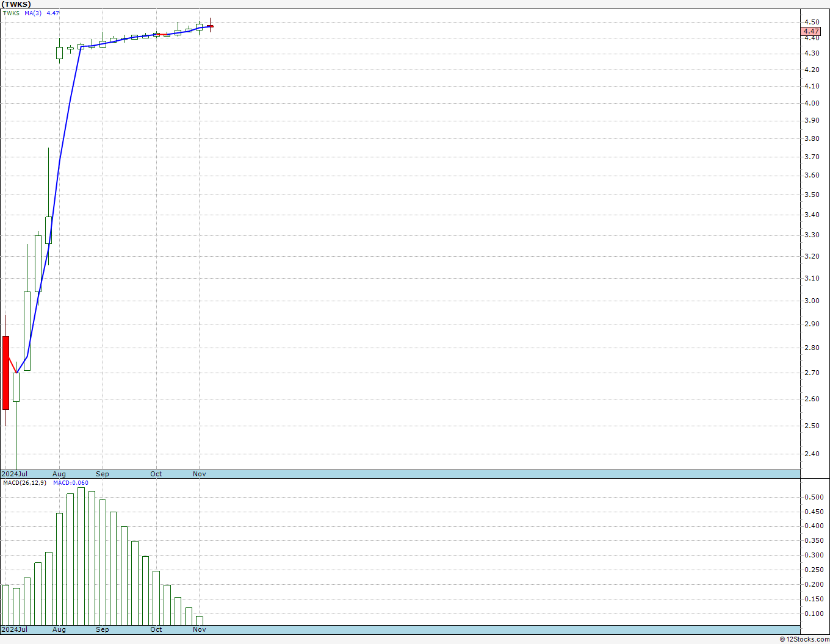Click the MACD(26,12,9) indicator label

pos(24,483)
